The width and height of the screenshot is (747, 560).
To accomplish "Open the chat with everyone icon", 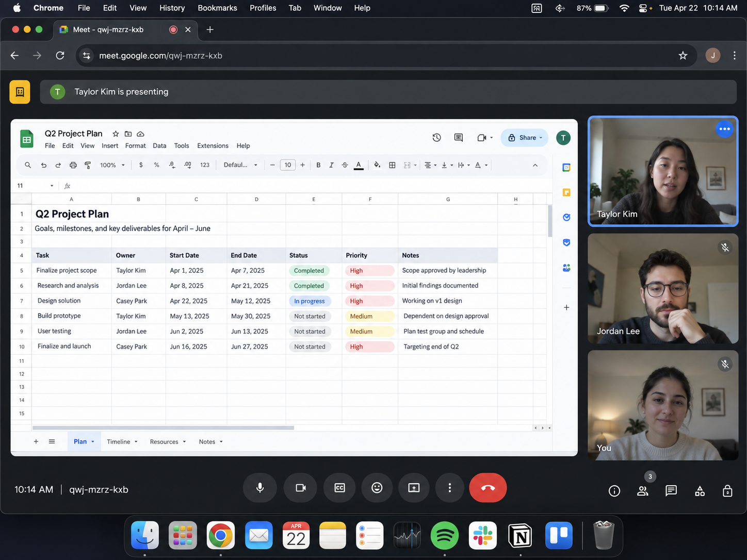I will coord(671,491).
